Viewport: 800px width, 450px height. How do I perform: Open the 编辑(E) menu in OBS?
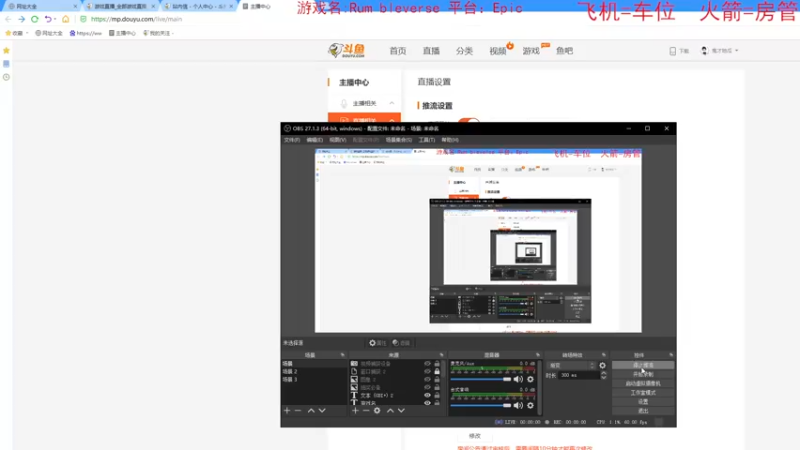(314, 140)
